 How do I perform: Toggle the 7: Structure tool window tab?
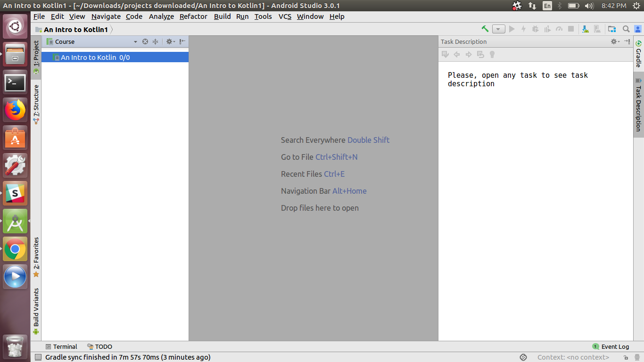pos(36,104)
